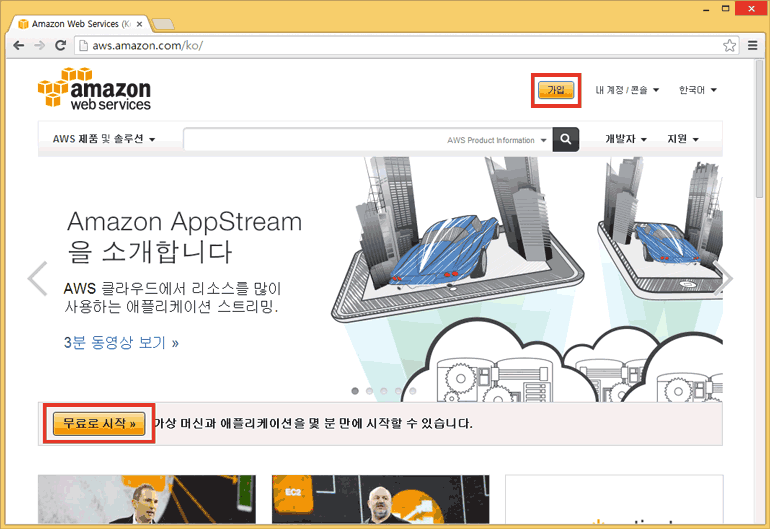The width and height of the screenshot is (770, 529).
Task: Click the Amazon Web Services logo
Action: click(x=94, y=89)
